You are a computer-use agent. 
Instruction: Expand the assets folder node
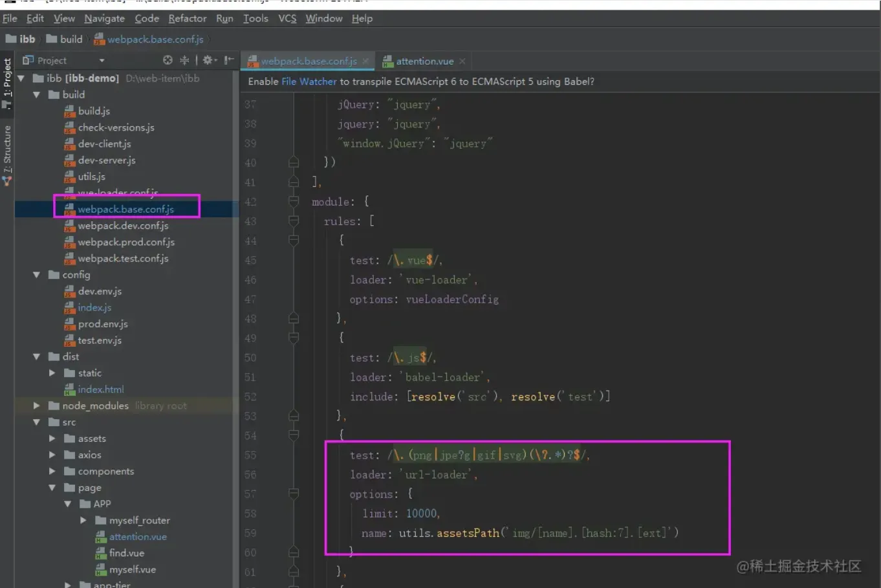tap(52, 439)
